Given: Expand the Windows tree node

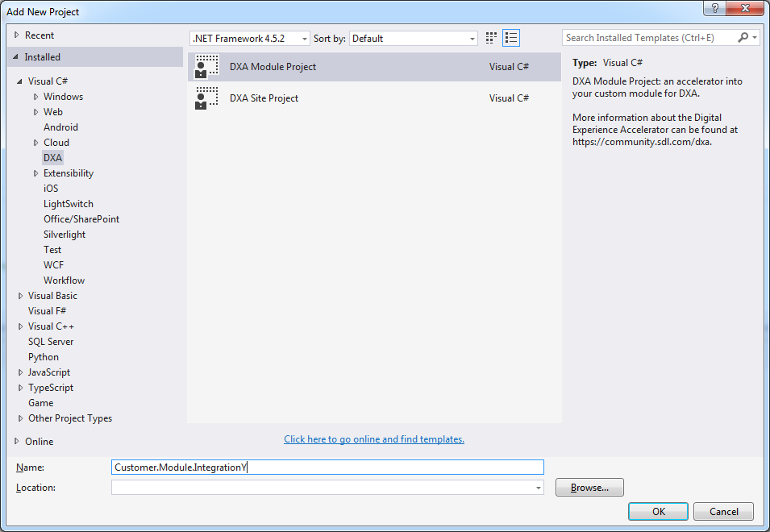Looking at the screenshot, I should click(x=36, y=97).
